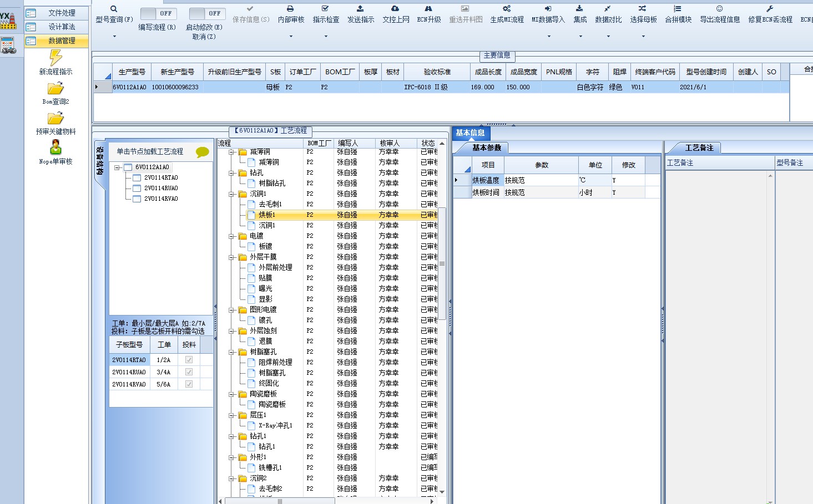Screen dimensions: 813x504
Task: Open the dropdown arrow under 内部审核
Action: point(291,37)
